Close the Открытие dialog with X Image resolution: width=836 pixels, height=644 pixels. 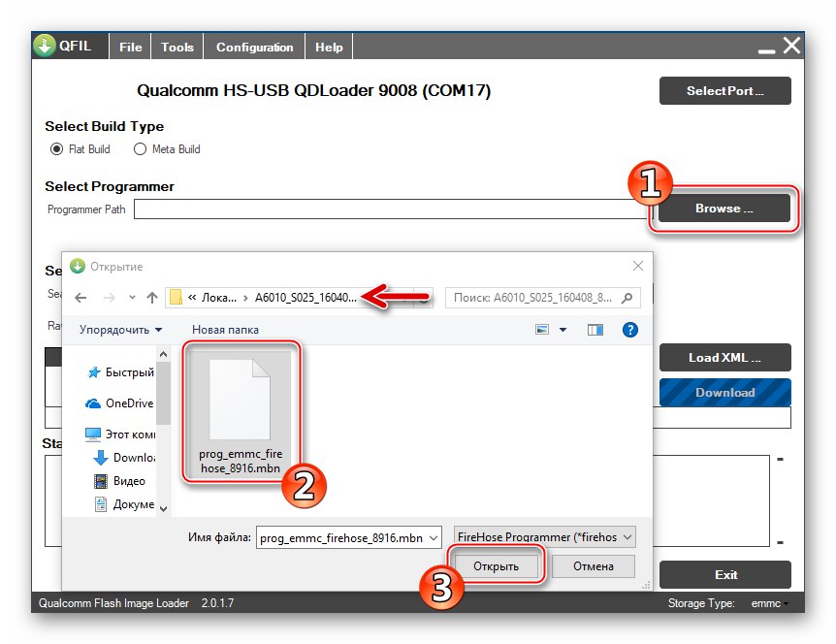637,266
